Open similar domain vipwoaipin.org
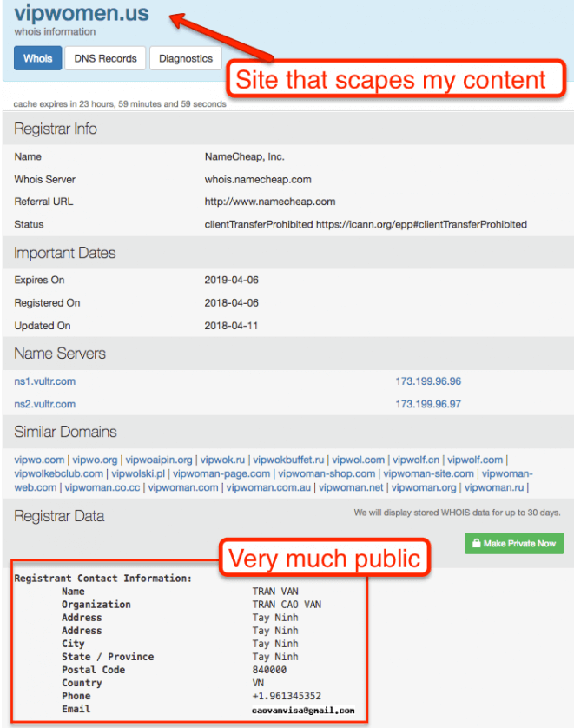Screen dimensions: 574x728 coord(159,460)
